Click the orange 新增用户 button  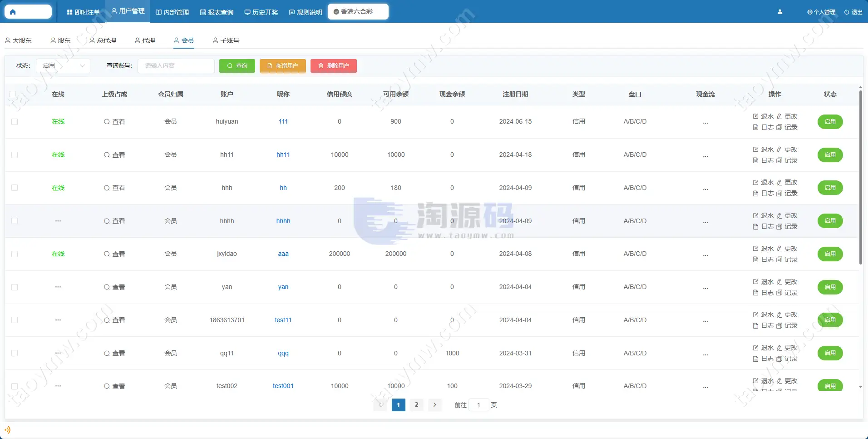pos(283,66)
